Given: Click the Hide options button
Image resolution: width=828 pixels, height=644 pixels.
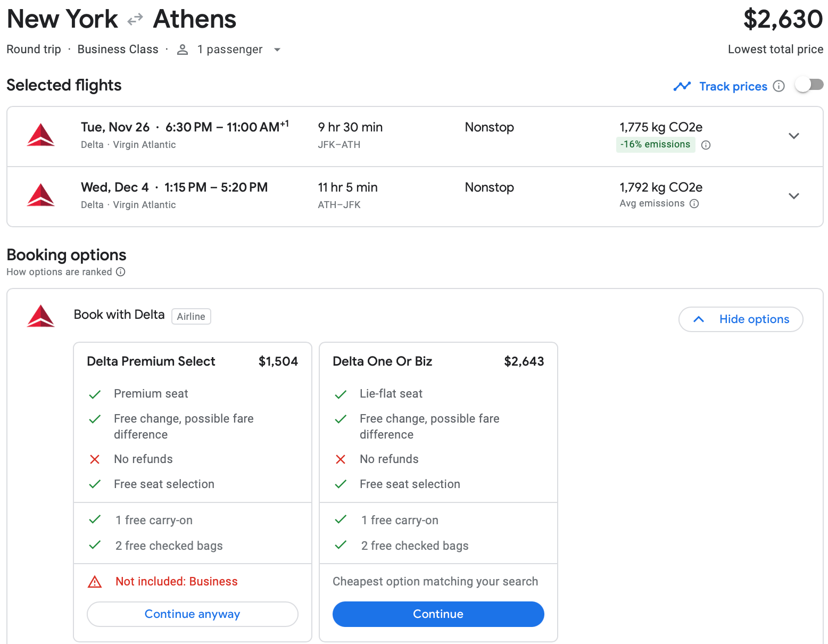Looking at the screenshot, I should [741, 319].
